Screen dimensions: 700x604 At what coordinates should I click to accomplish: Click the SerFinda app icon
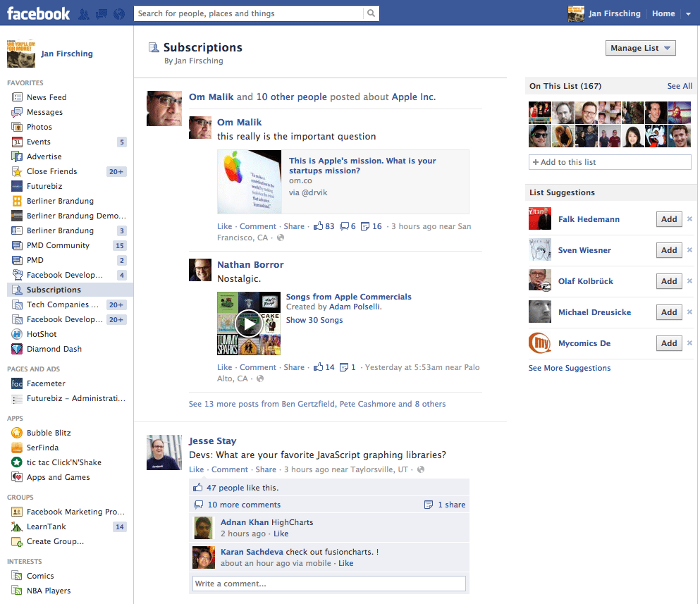point(17,448)
